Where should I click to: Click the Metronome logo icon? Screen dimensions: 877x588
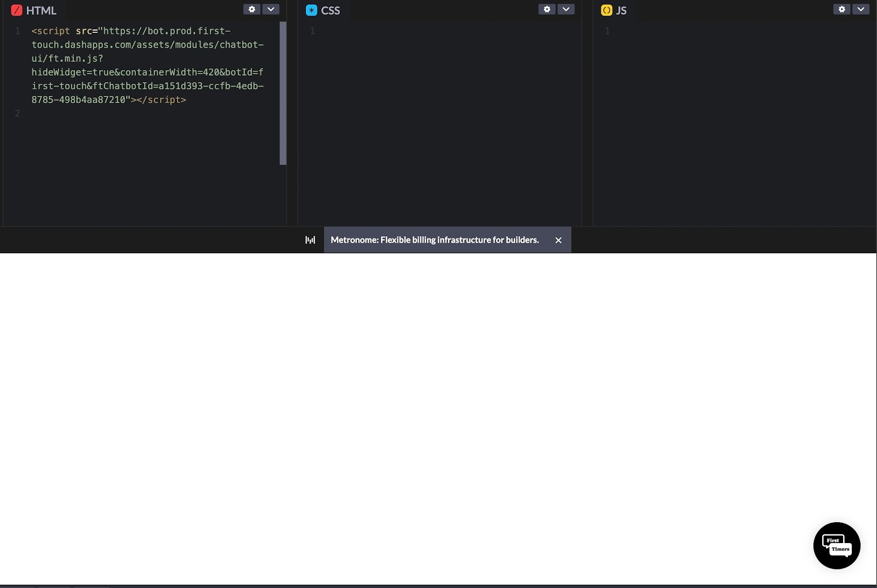click(x=310, y=240)
